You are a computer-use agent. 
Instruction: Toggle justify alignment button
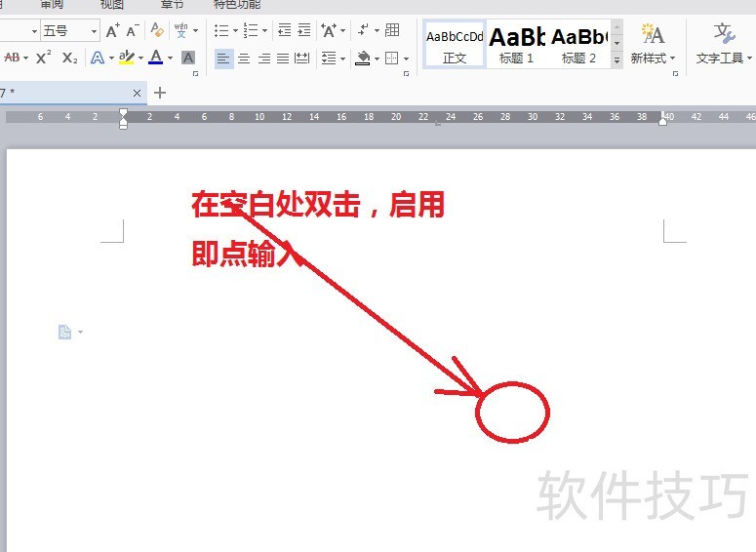283,59
